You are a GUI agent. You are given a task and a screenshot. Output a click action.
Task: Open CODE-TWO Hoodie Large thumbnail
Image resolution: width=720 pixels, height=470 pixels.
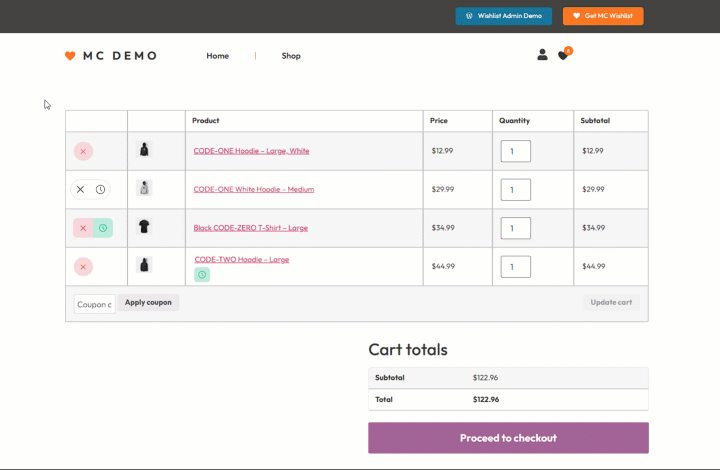[144, 265]
